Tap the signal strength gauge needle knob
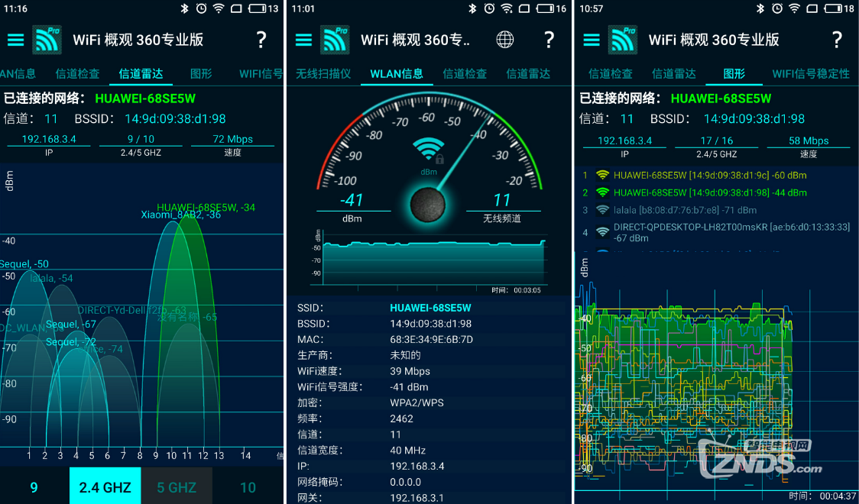 (428, 205)
